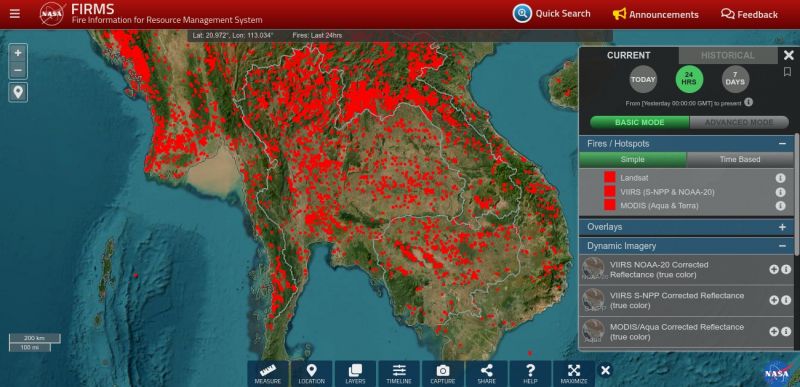800x387 pixels.
Task: Open the Measure tool
Action: coord(268,373)
